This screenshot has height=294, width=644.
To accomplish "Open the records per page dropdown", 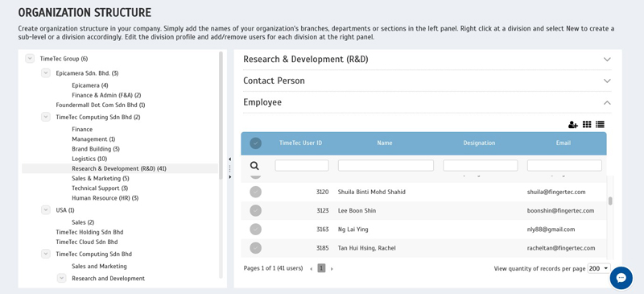I will coord(599,268).
